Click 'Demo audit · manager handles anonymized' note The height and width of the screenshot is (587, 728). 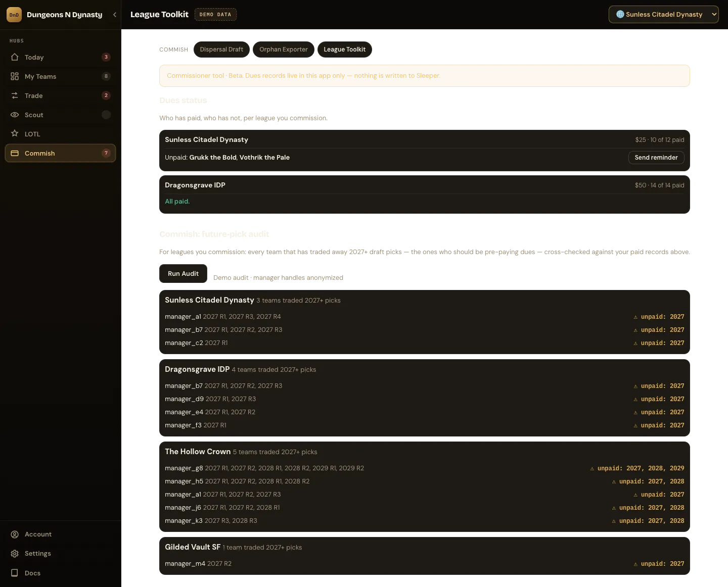pyautogui.click(x=278, y=278)
